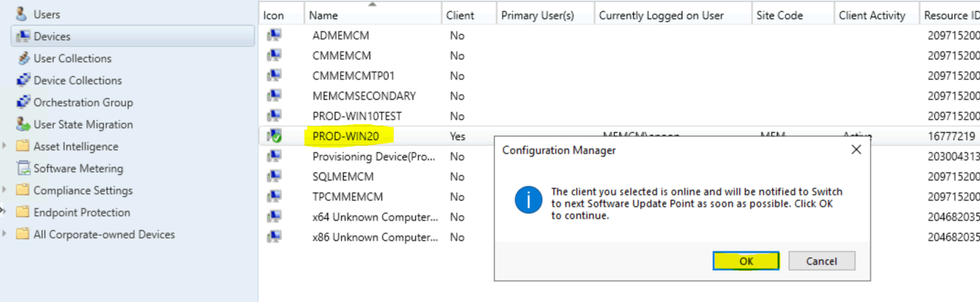Select the SQLMEMCM device name
980x302 pixels.
tap(343, 176)
